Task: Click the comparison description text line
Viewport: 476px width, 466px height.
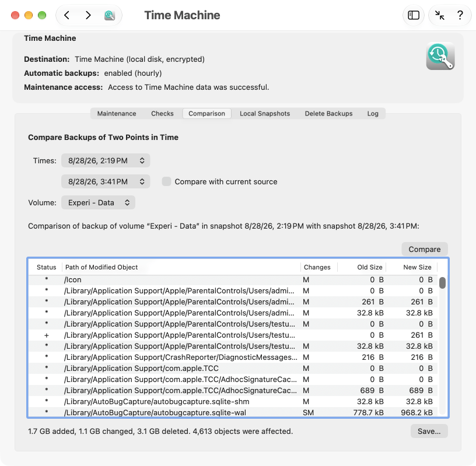Action: (223, 226)
